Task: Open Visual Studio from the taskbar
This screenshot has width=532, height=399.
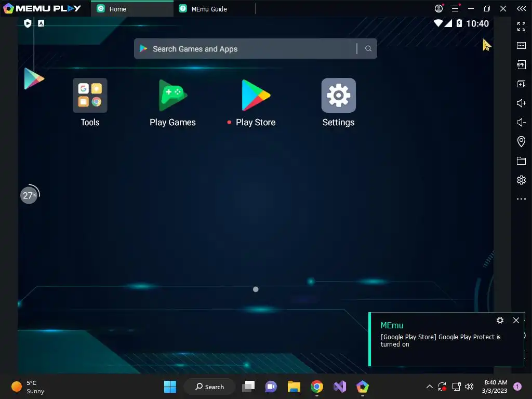Action: (340, 387)
